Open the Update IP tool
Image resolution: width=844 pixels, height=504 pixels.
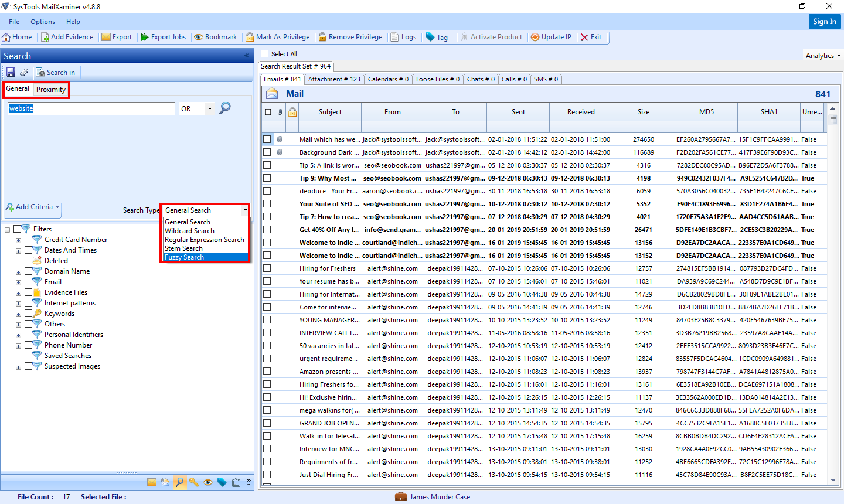[x=551, y=36]
